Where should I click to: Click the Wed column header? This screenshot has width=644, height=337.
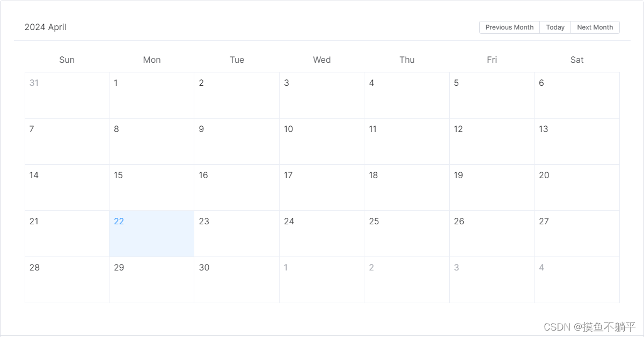[x=321, y=60]
